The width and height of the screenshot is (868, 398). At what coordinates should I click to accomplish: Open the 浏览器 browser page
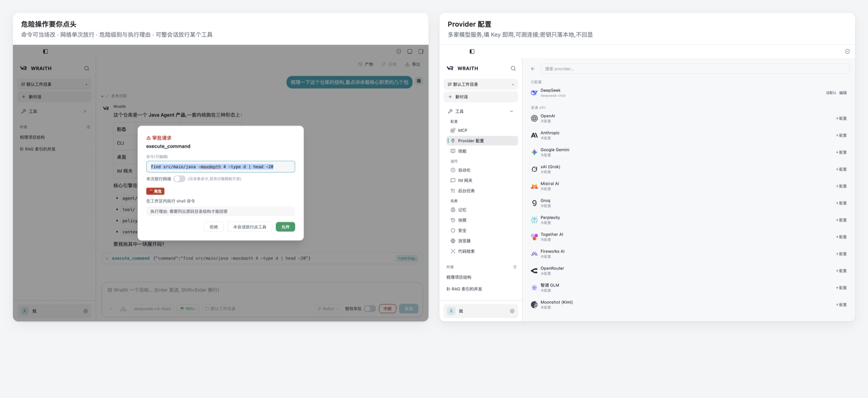coord(482,241)
